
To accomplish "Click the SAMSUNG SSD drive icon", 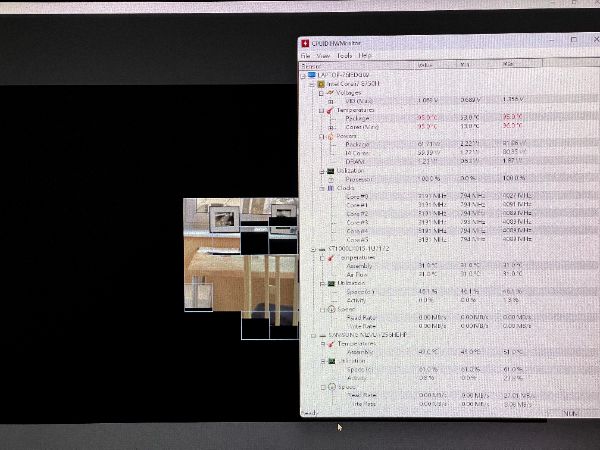I will pos(323,336).
